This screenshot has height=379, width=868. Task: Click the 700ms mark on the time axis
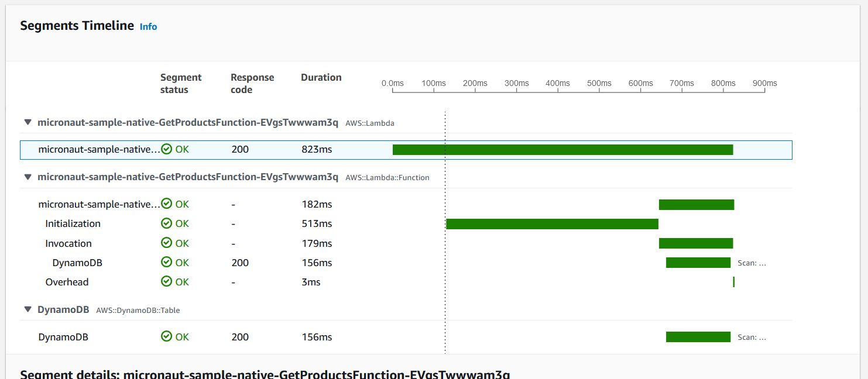click(682, 83)
